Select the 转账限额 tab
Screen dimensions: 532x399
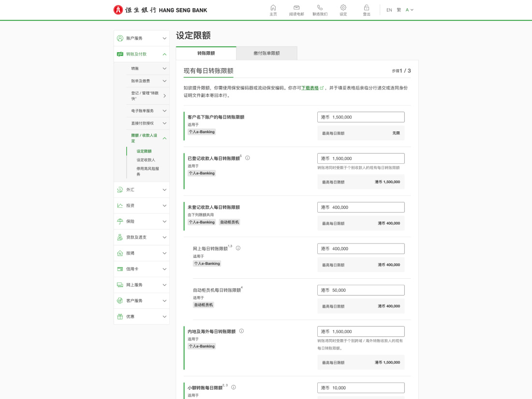click(x=206, y=53)
